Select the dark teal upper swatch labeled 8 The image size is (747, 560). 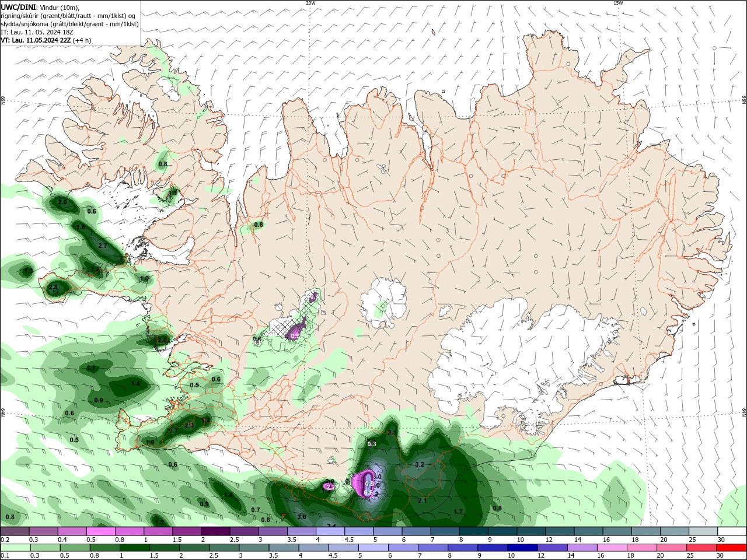pos(473,531)
